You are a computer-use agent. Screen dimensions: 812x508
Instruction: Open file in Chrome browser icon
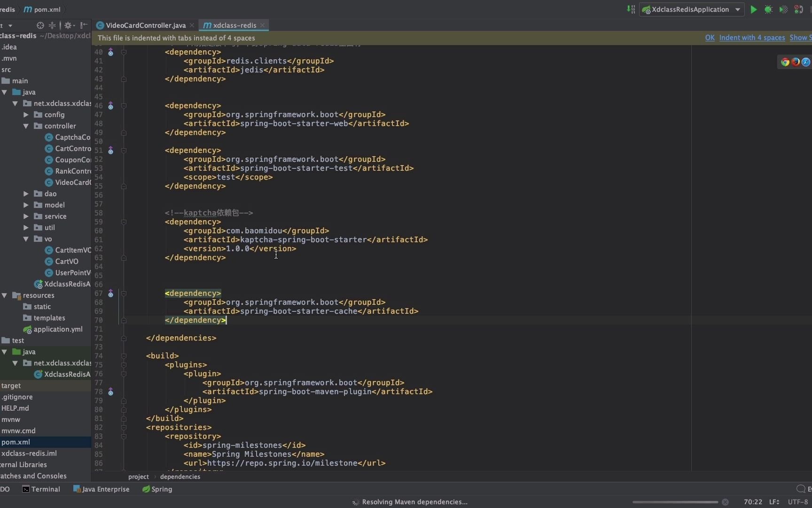[x=785, y=62]
